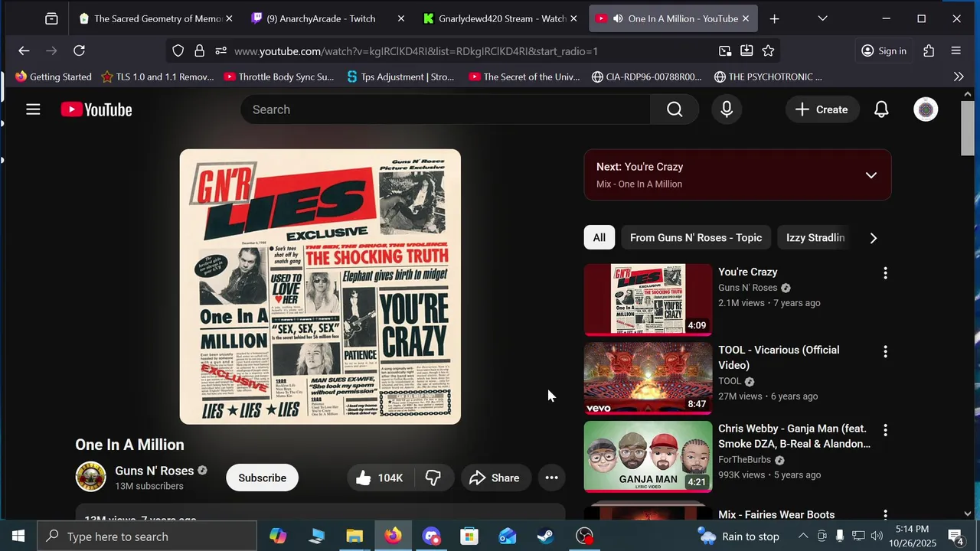Open options menu for Chris Webby video

pos(885,430)
